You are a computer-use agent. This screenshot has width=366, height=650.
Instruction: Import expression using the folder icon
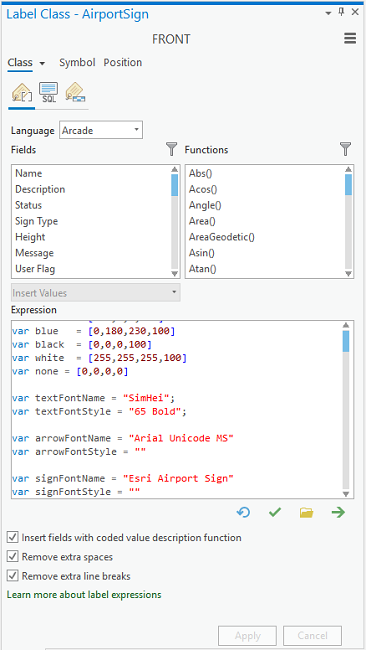[306, 513]
